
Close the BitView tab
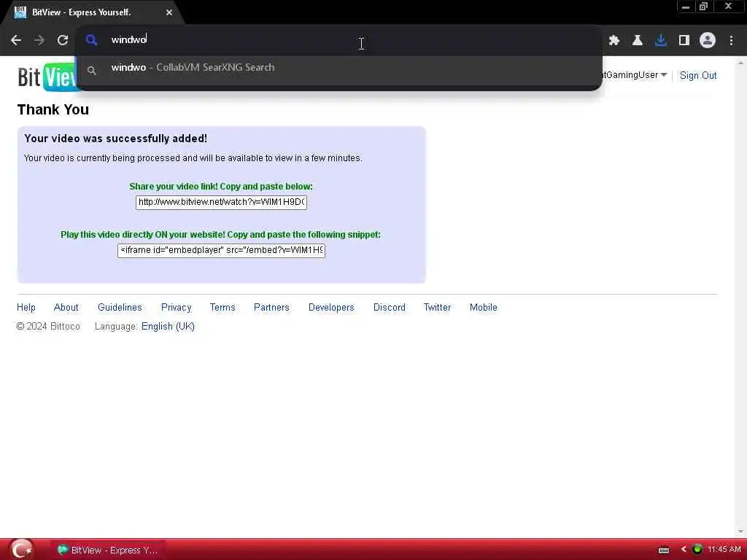click(x=169, y=12)
